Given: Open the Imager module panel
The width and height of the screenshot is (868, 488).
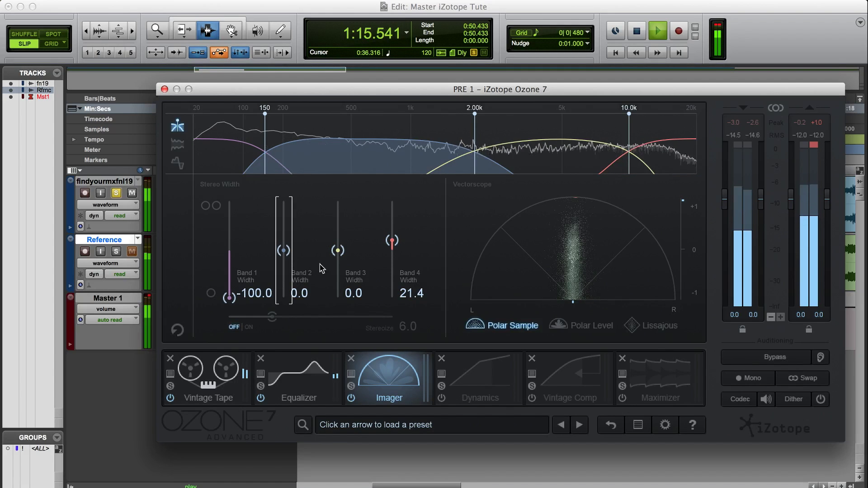Looking at the screenshot, I should [389, 378].
